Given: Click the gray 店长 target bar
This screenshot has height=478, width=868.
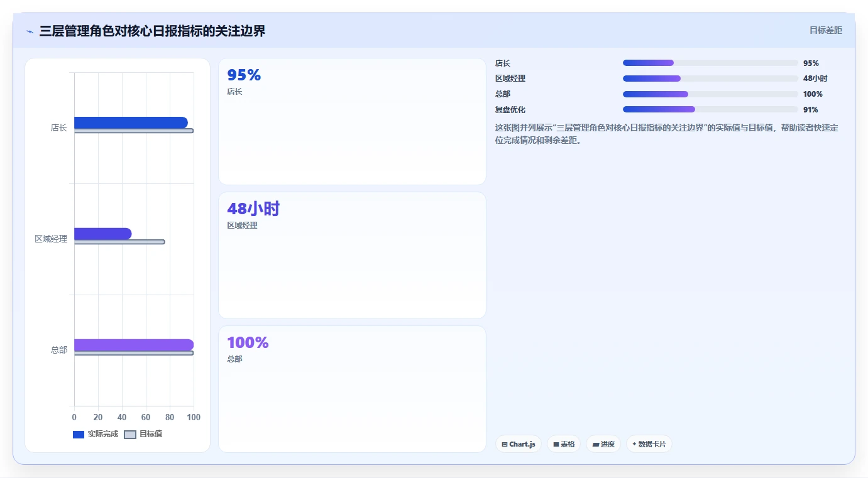Looking at the screenshot, I should pos(134,131).
